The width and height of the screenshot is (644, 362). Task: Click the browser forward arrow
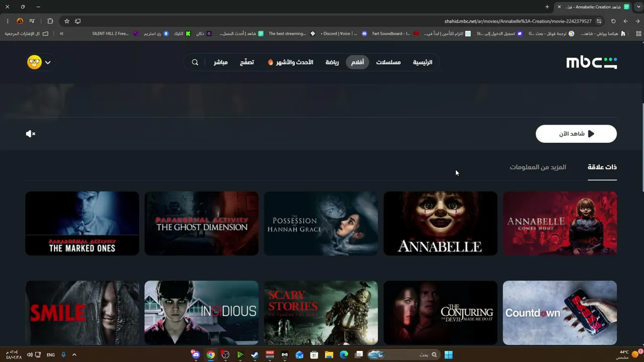(625, 21)
